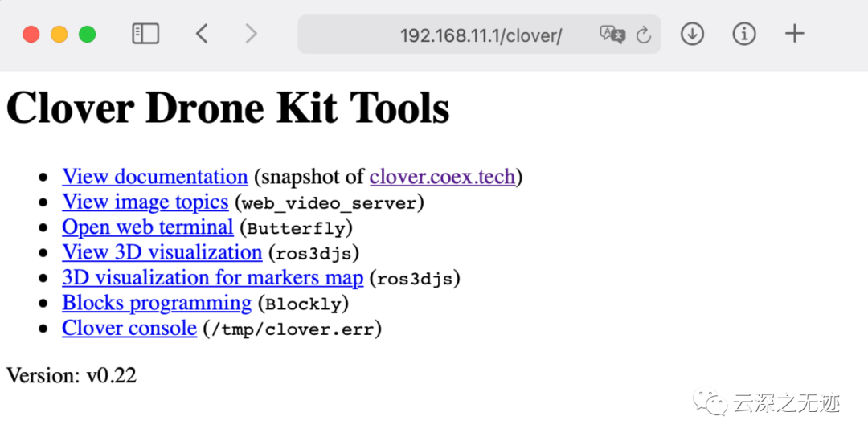Open 3D visualization for markers map
The width and height of the screenshot is (868, 441).
coord(212,278)
